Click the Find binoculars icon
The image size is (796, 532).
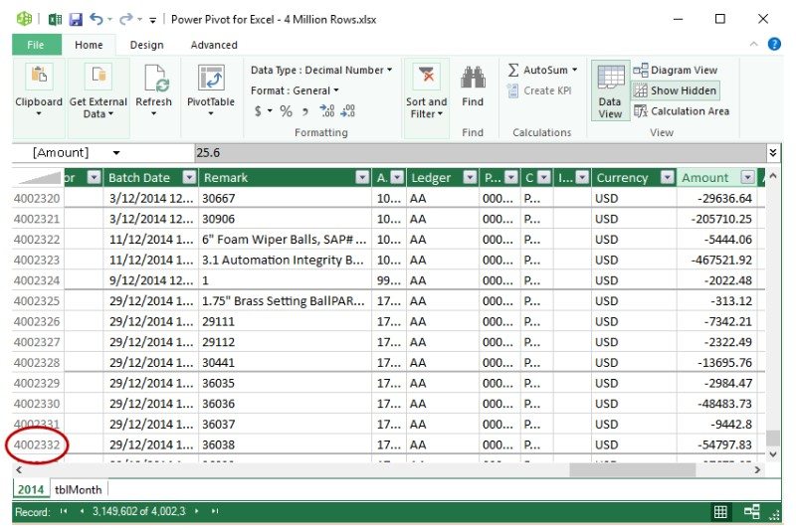[473, 78]
